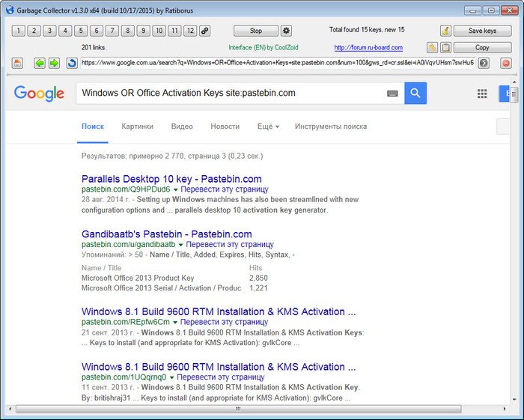Expand arrow next to pastebin.com/u/gandibaatb
524x420 pixels.
point(181,245)
